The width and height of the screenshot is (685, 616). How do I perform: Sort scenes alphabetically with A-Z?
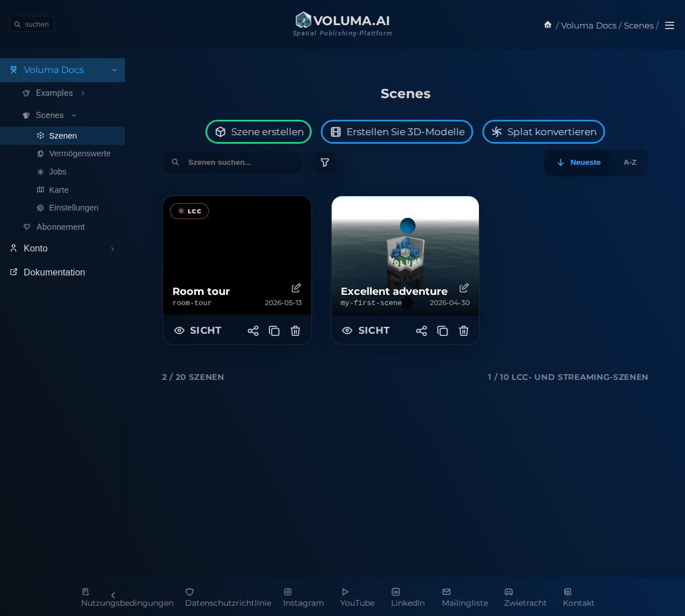630,163
